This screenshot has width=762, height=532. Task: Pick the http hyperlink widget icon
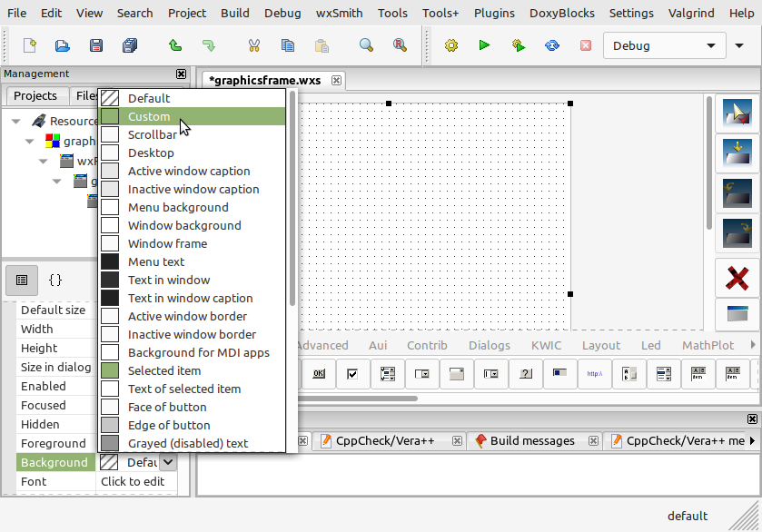(x=594, y=374)
